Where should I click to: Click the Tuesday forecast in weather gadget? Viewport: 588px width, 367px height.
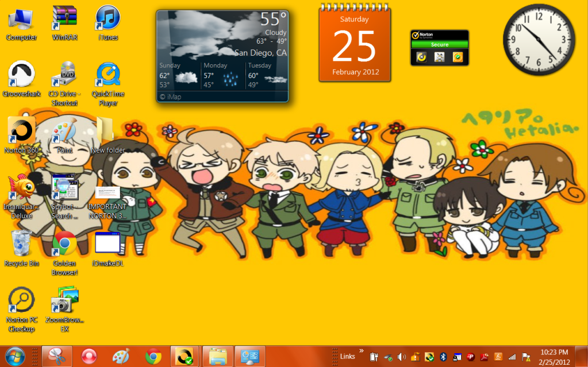[x=267, y=75]
